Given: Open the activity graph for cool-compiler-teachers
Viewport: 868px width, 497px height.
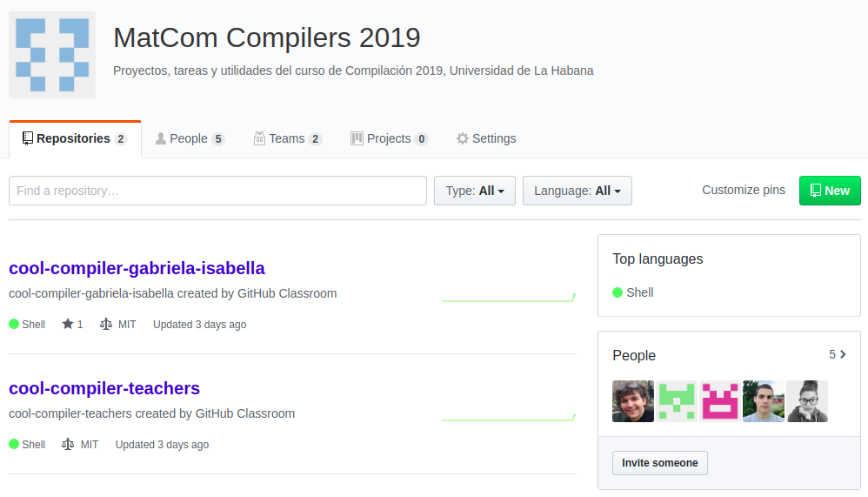Looking at the screenshot, I should (x=509, y=418).
